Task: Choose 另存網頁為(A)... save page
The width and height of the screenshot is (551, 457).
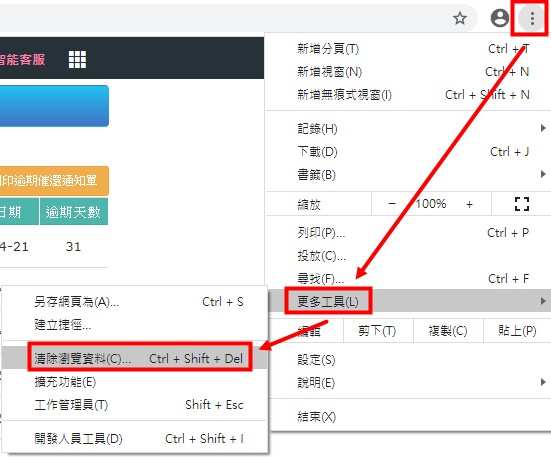Action: 135,302
